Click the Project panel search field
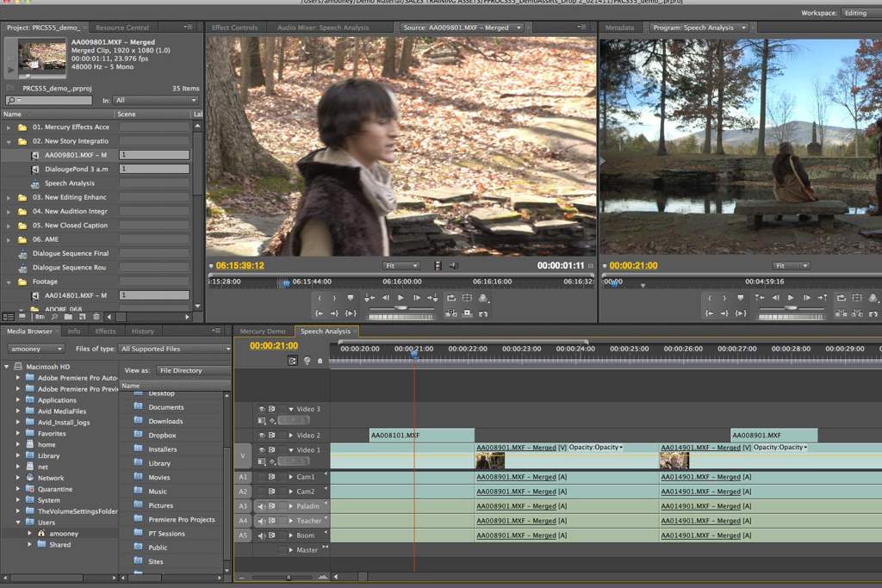 [x=49, y=101]
